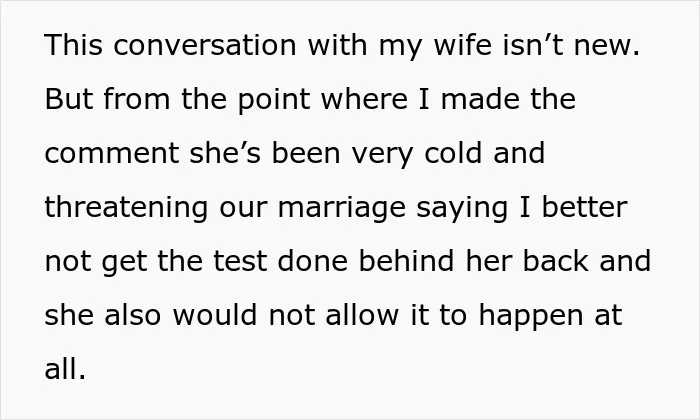Click the word "she's" in the third line
Screen dimensions: 700x420
(x=225, y=153)
